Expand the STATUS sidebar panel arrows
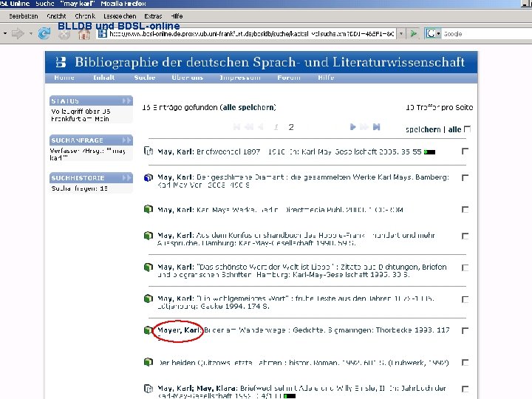The height and width of the screenshot is (399, 532). [x=126, y=100]
